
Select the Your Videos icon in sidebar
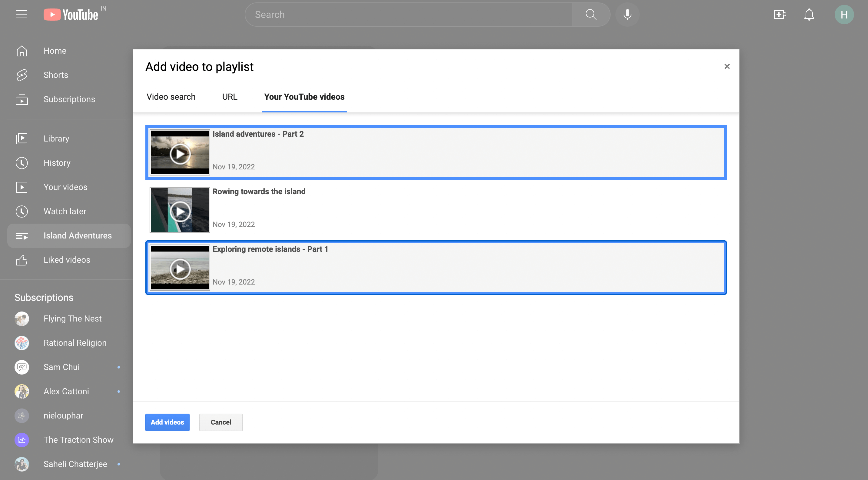pyautogui.click(x=21, y=187)
